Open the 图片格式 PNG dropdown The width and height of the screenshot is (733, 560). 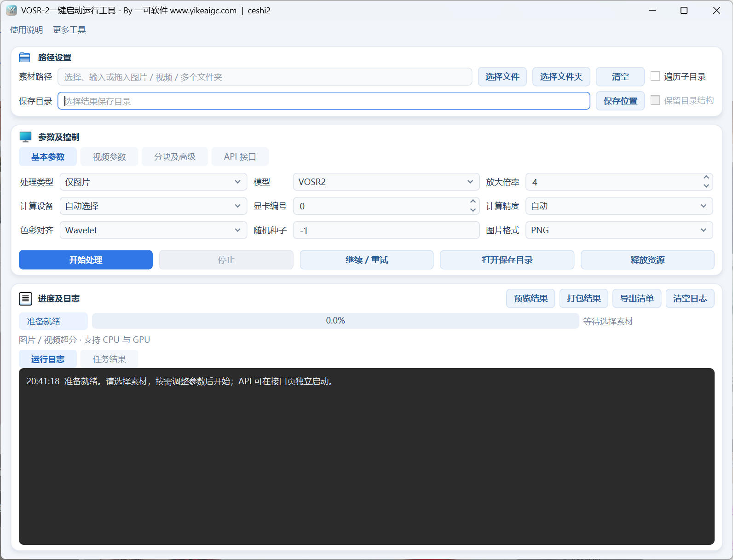tap(619, 230)
